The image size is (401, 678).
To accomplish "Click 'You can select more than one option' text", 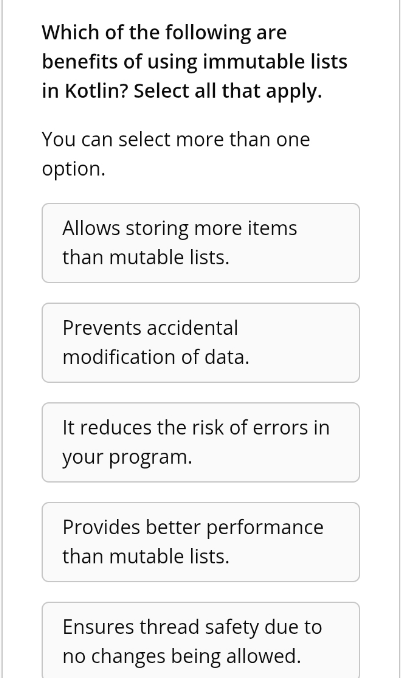I will click(176, 154).
